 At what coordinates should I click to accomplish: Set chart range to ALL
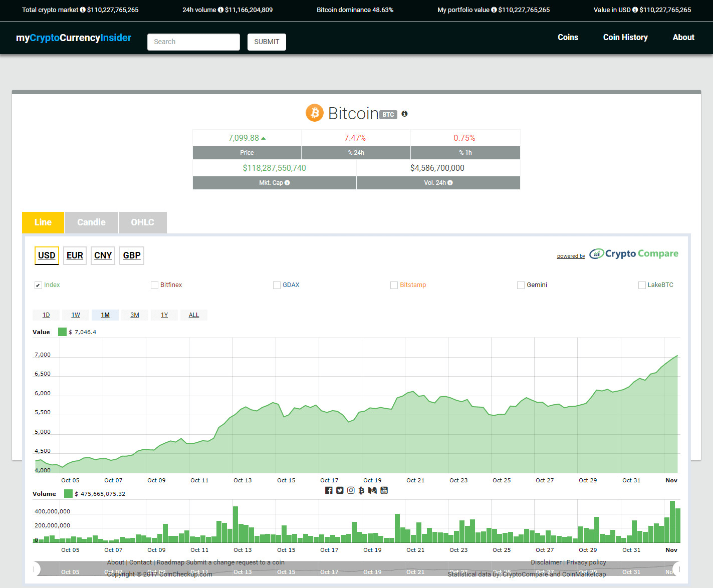[x=194, y=315]
